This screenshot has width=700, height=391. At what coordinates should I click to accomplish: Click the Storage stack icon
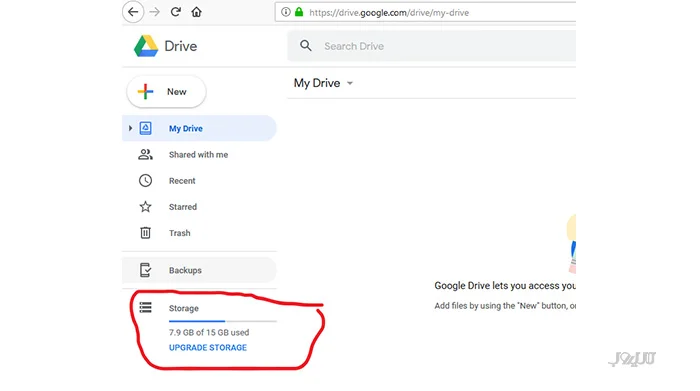pyautogui.click(x=146, y=308)
